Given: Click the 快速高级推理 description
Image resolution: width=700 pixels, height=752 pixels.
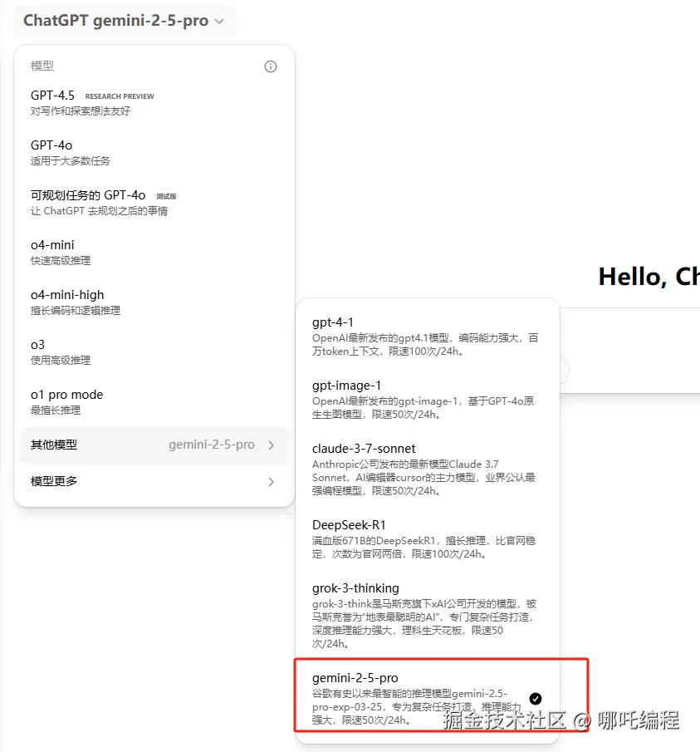Looking at the screenshot, I should tap(61, 261).
